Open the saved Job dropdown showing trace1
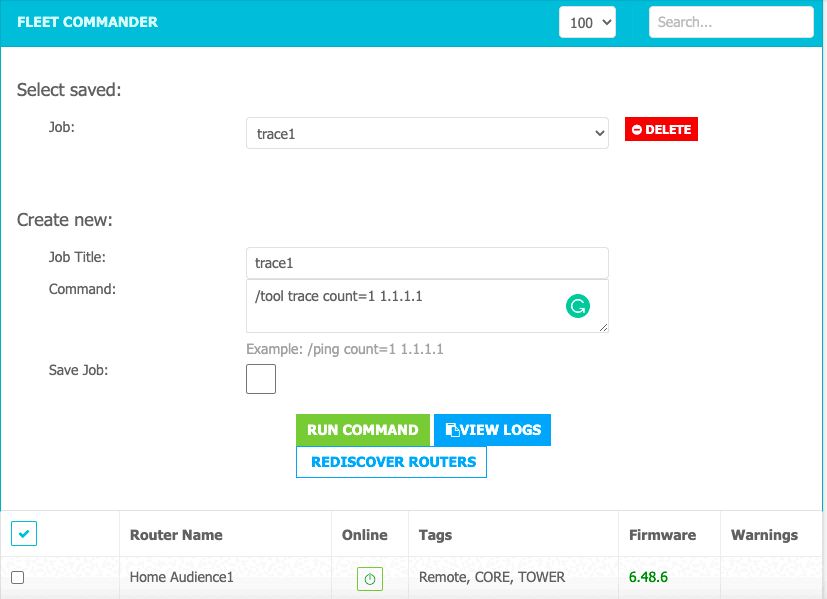827x599 pixels. point(427,133)
